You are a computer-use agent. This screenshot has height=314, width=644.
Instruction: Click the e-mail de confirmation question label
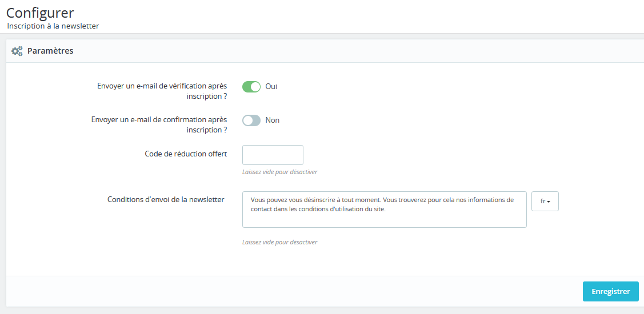pyautogui.click(x=159, y=124)
